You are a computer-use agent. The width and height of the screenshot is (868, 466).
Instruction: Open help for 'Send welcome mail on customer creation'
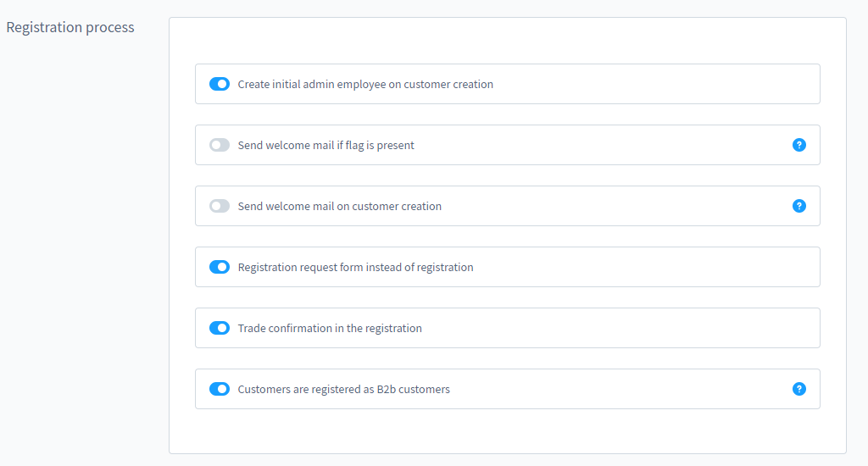pyautogui.click(x=798, y=206)
